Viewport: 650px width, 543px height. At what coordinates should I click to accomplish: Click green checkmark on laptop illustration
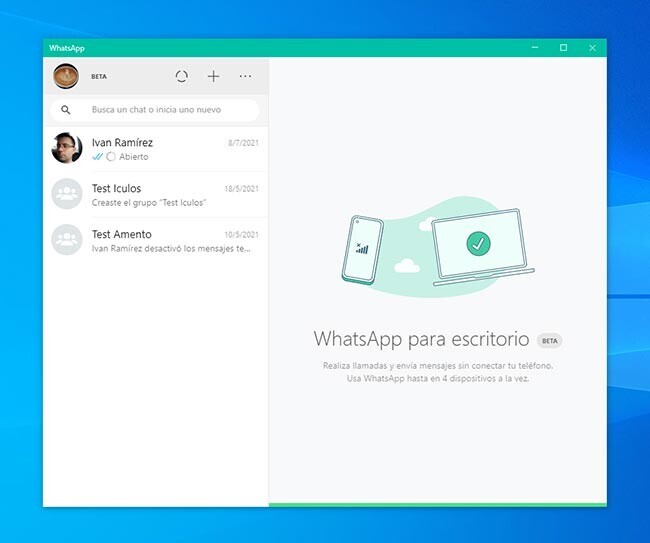click(478, 243)
